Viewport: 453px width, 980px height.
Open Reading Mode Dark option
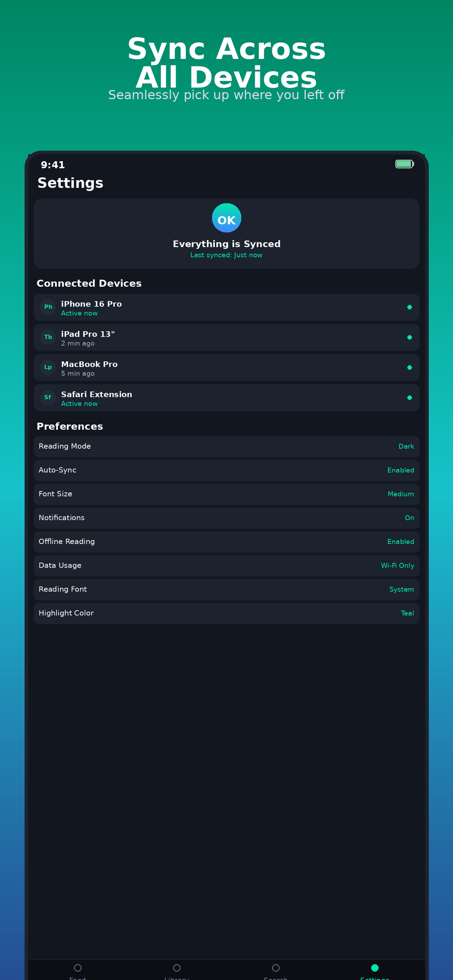[226, 446]
